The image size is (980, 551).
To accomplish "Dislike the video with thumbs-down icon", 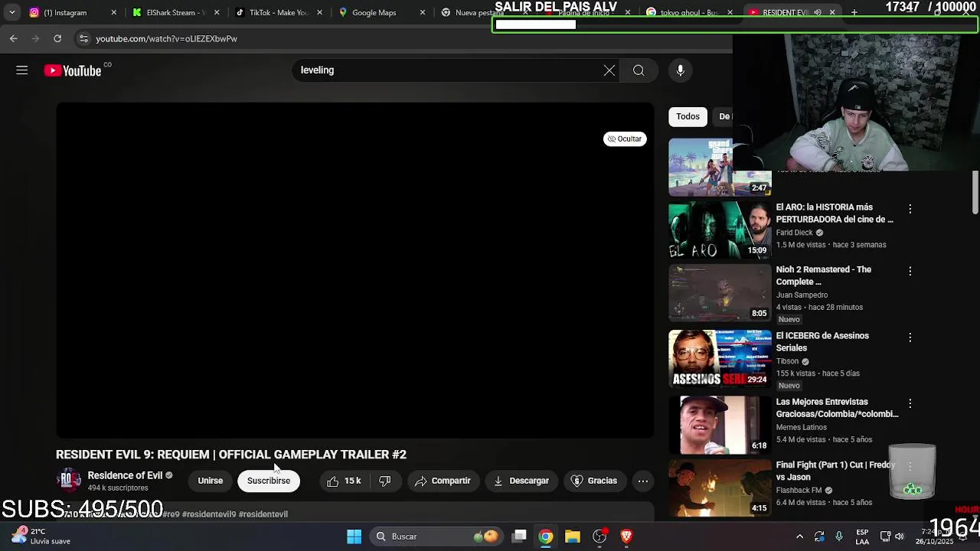I will [385, 481].
